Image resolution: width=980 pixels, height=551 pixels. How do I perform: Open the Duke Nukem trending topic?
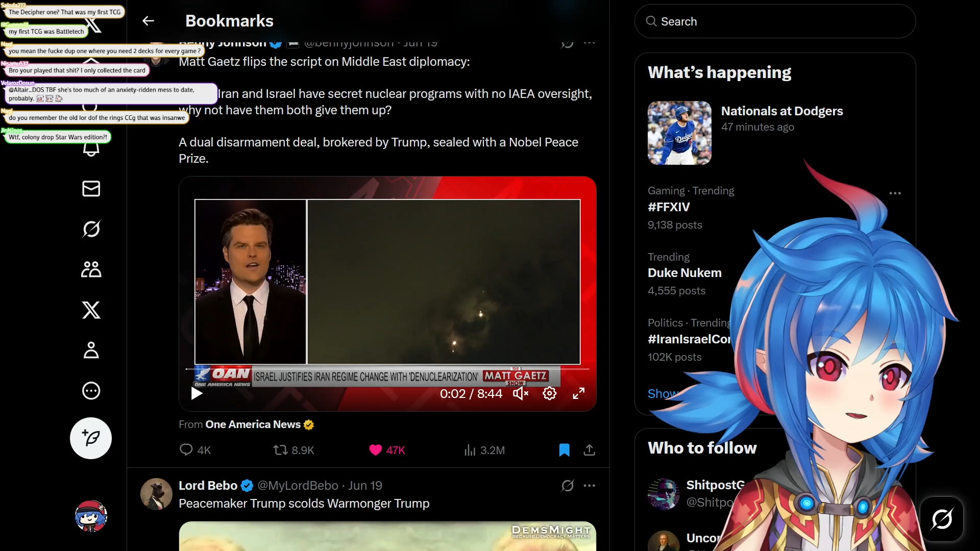684,273
